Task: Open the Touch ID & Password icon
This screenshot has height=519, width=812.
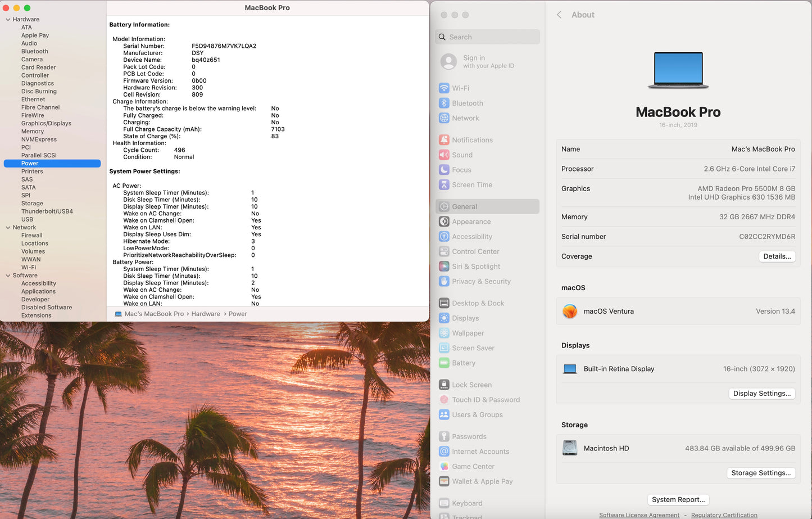Action: (444, 400)
